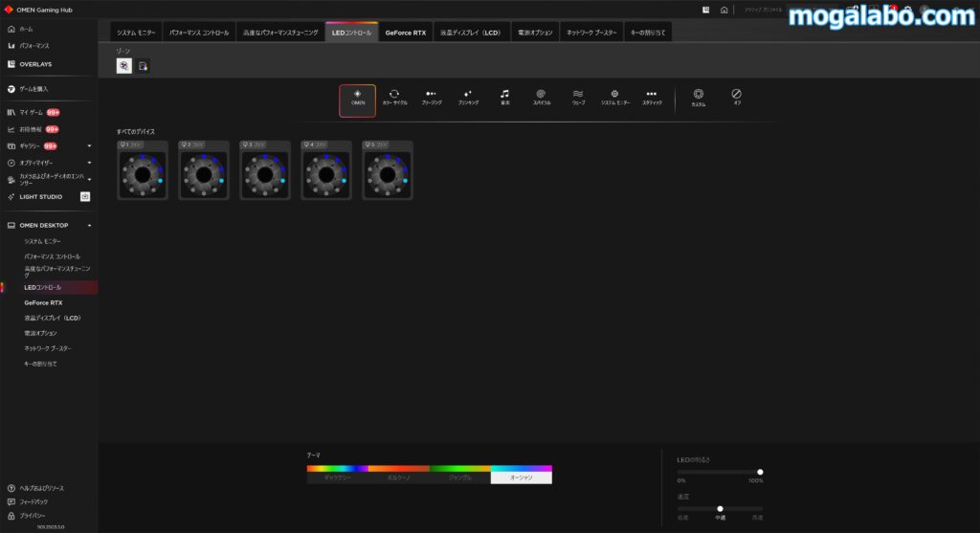Open the deals section with 99+ badge below My Games
The image size is (980, 533).
[x=32, y=129]
